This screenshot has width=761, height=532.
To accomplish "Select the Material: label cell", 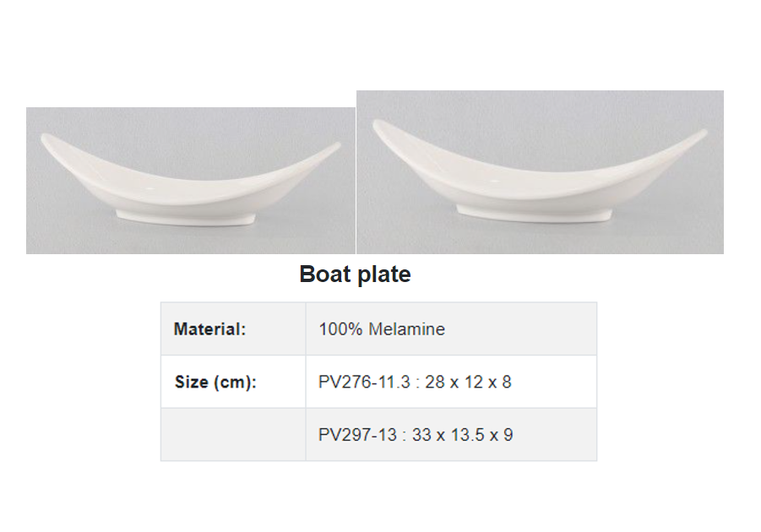I will 233,329.
